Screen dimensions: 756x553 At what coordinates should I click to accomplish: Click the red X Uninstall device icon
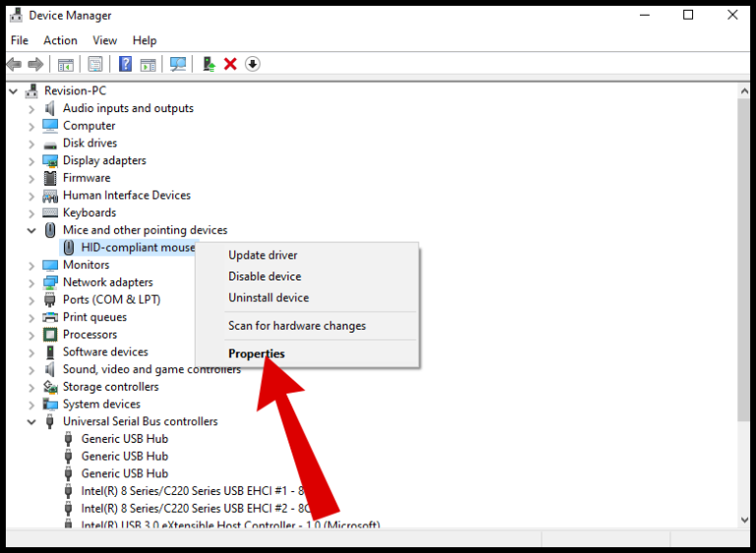coord(230,64)
